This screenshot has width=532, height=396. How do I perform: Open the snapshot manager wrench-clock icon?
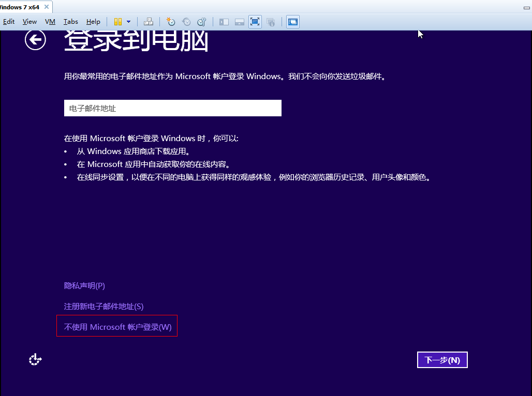(202, 22)
